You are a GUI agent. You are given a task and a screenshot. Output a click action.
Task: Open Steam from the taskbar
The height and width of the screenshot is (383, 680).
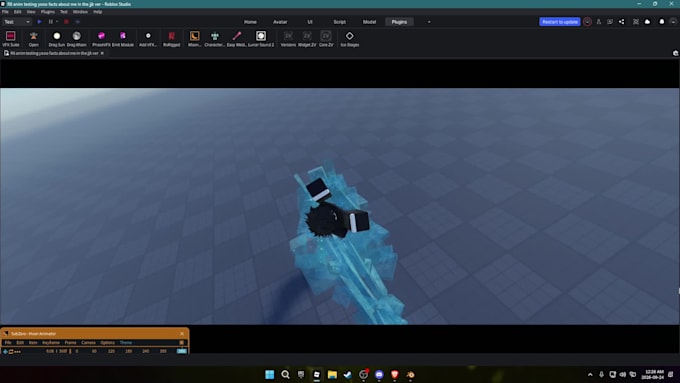348,374
